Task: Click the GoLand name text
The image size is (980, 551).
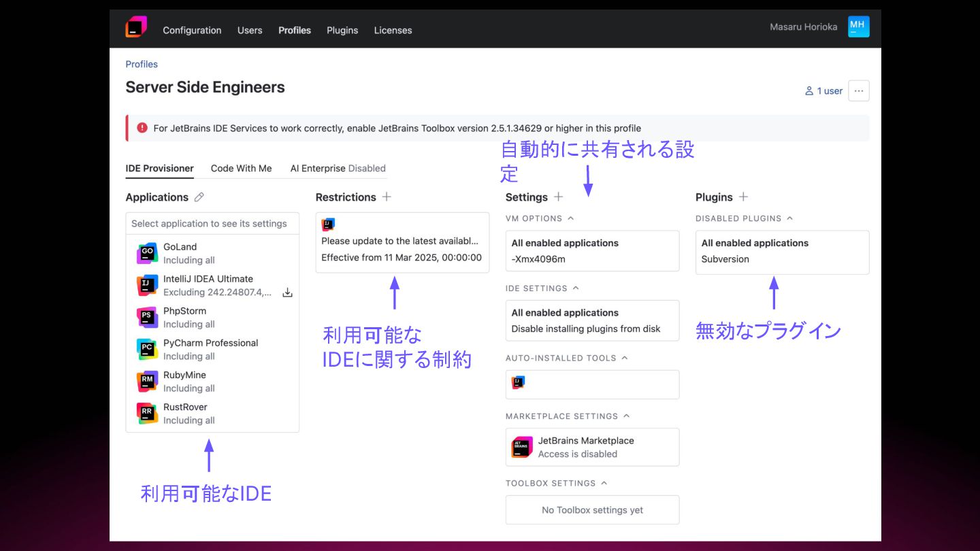Action: pyautogui.click(x=180, y=247)
